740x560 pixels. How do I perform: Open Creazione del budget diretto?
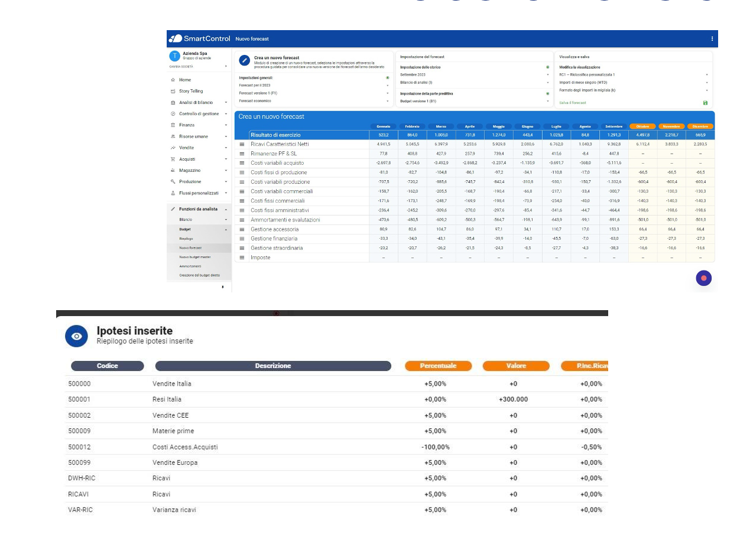[199, 275]
